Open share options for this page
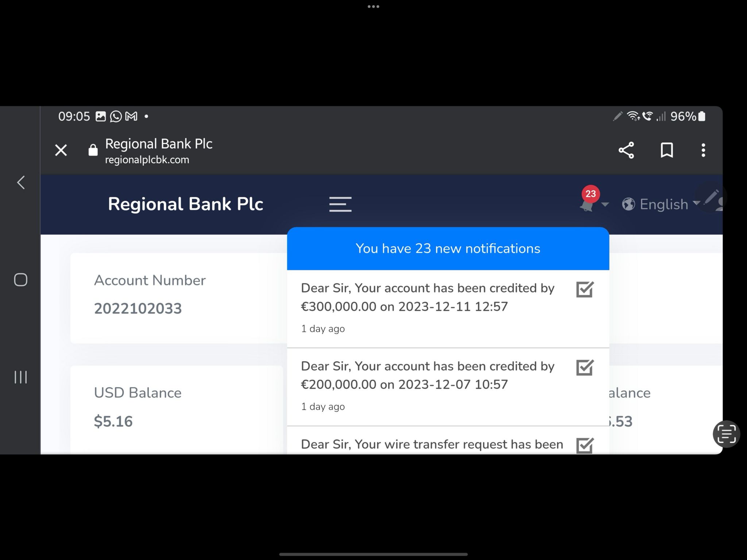Screen dimensions: 747x560 coord(625,150)
